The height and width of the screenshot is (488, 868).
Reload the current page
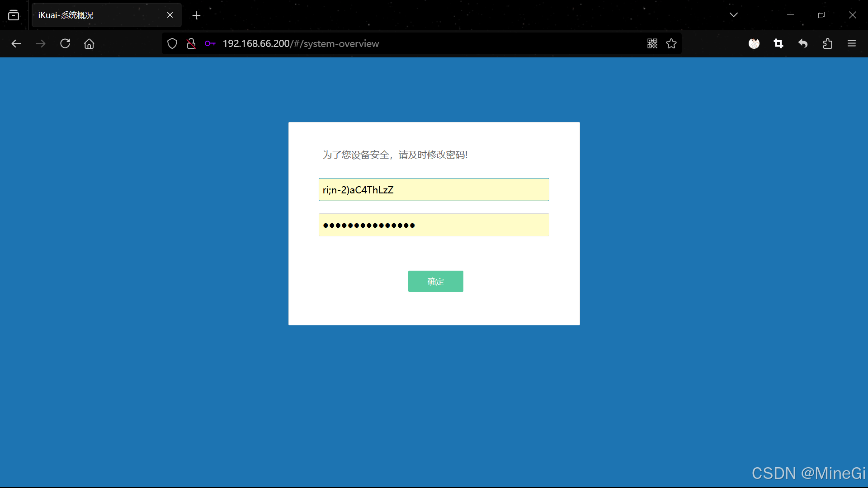65,43
